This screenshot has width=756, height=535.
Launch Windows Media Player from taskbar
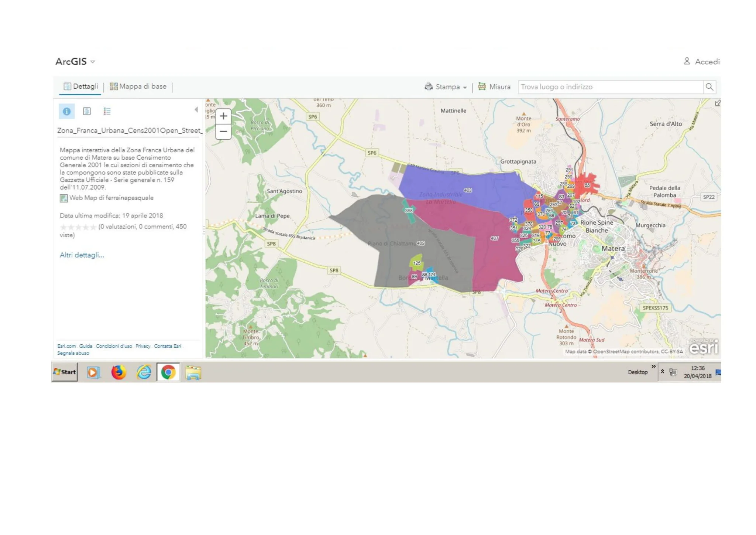coord(93,372)
